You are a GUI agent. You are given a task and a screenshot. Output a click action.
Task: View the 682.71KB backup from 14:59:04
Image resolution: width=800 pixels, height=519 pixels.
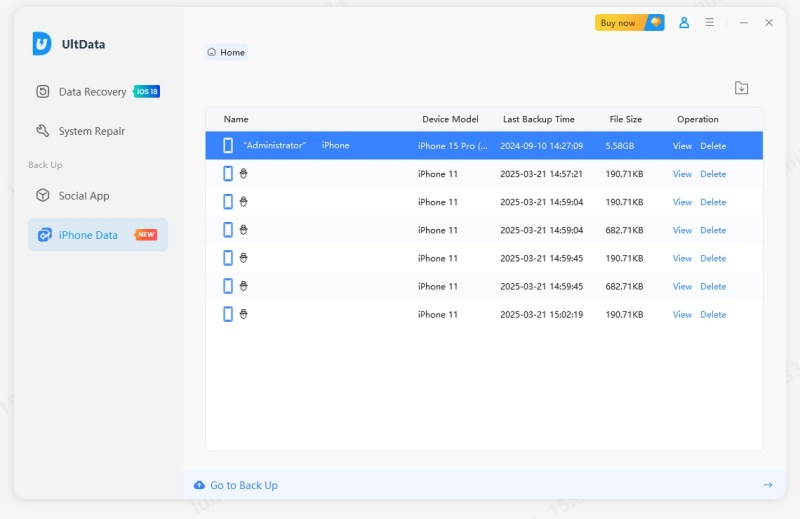coord(682,230)
